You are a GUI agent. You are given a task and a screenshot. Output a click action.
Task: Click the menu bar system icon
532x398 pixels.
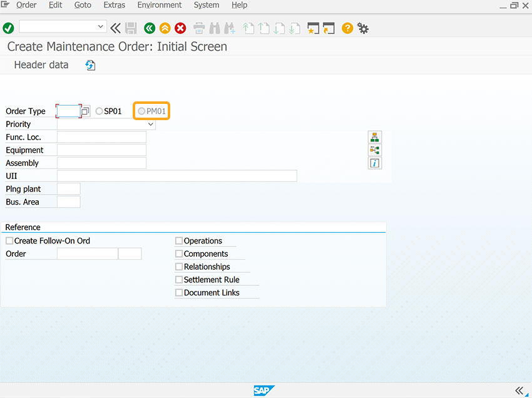[5, 5]
